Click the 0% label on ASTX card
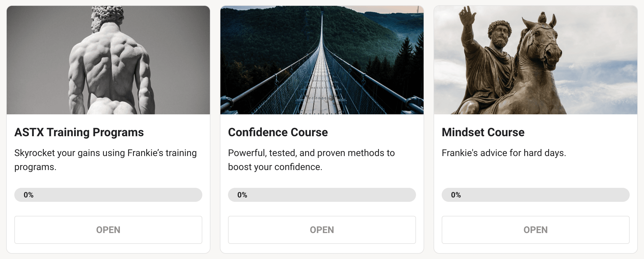This screenshot has height=259, width=644. tap(29, 195)
